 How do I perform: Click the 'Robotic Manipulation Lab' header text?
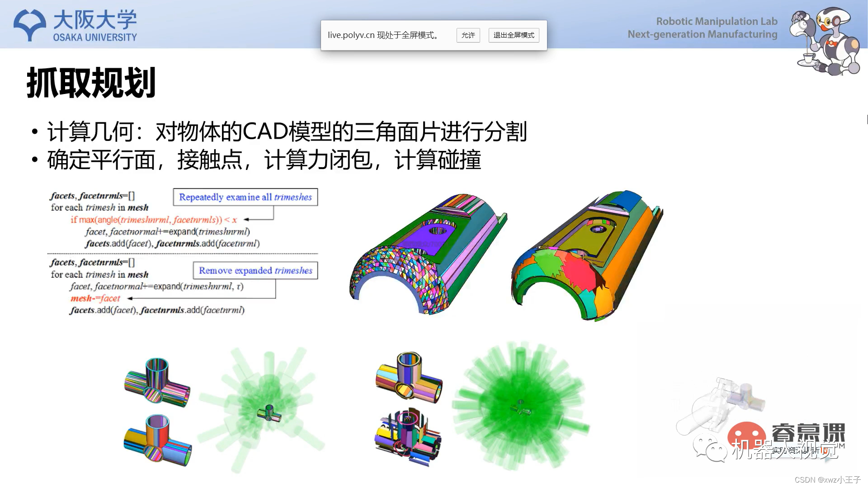pos(717,21)
